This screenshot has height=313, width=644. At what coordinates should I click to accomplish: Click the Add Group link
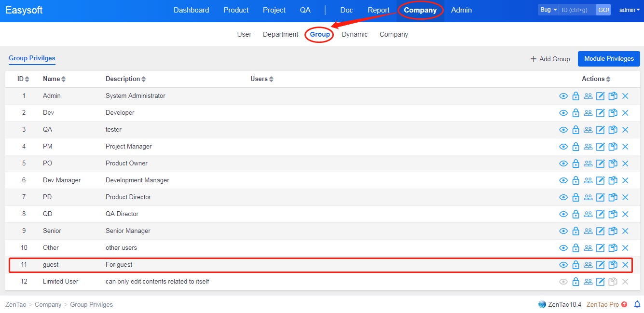coord(550,59)
